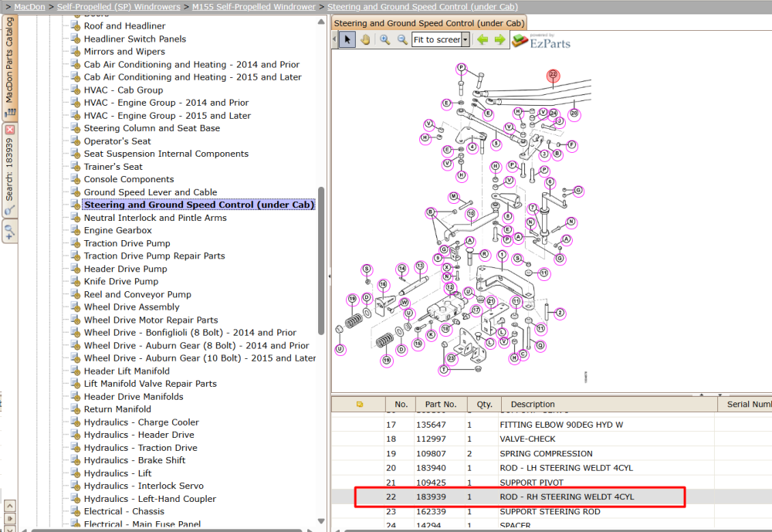
Task: Open the M155 Self-Propelled Windrower breadcrumb link
Action: pos(253,7)
